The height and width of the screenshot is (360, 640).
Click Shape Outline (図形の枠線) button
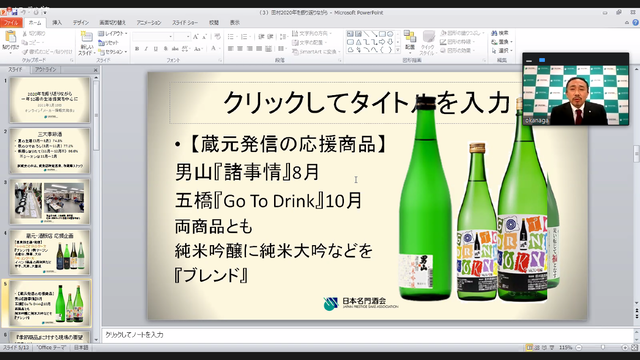tap(457, 42)
